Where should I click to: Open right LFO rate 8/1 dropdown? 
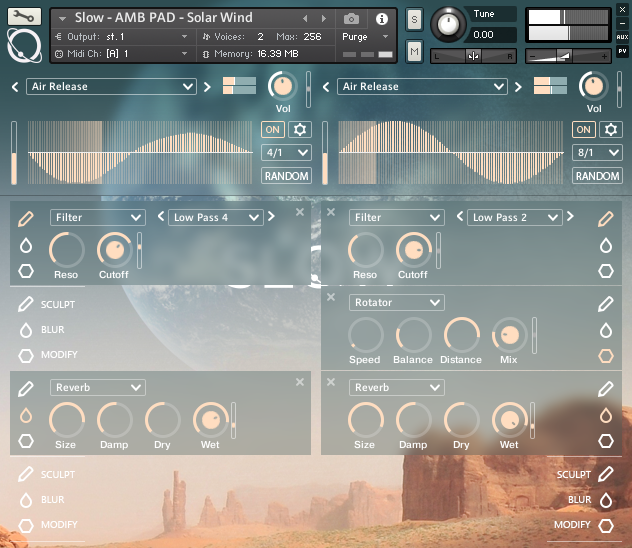click(597, 153)
